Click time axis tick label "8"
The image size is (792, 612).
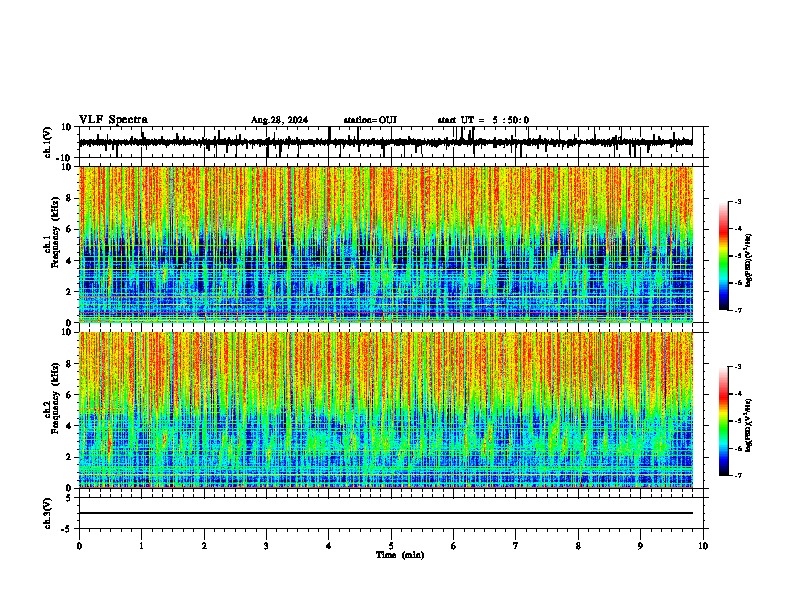[x=578, y=546]
